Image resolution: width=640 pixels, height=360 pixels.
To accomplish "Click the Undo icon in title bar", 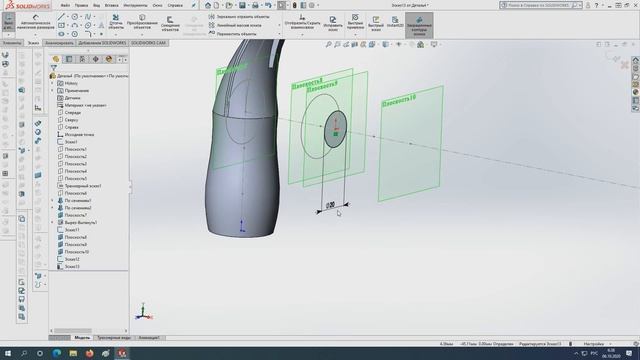I will (x=268, y=5).
